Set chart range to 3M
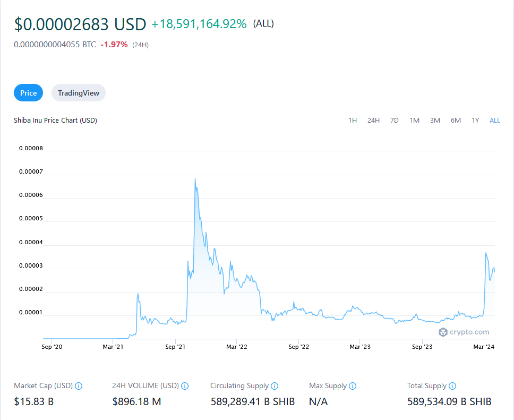Image resolution: width=514 pixels, height=420 pixels. 435,121
